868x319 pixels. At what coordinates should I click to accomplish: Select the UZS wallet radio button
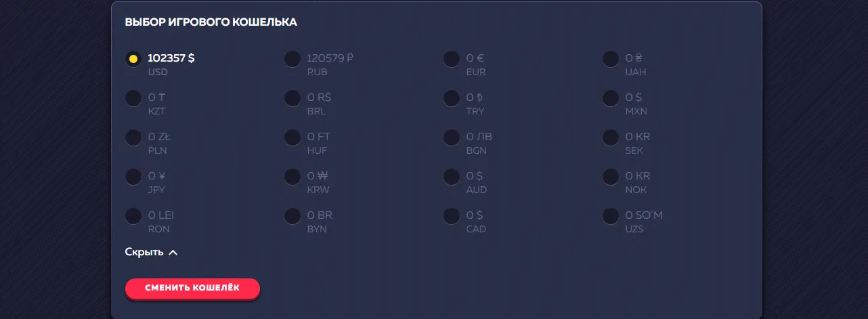point(611,216)
